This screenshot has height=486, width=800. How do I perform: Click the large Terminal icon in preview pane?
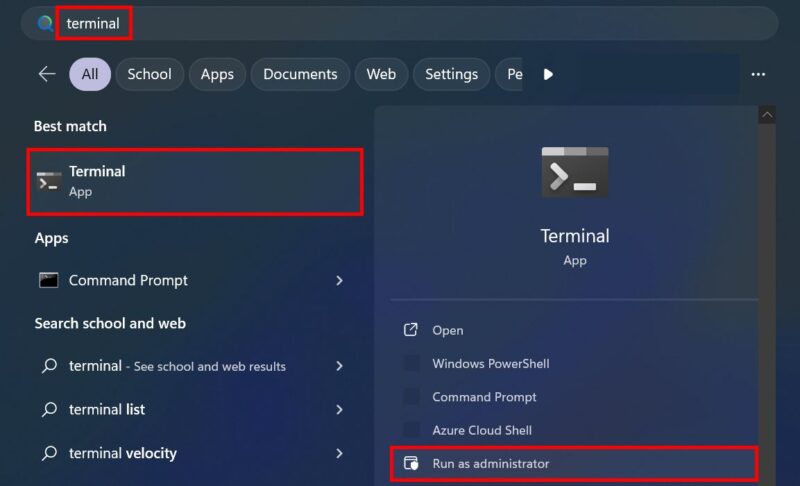[x=575, y=172]
